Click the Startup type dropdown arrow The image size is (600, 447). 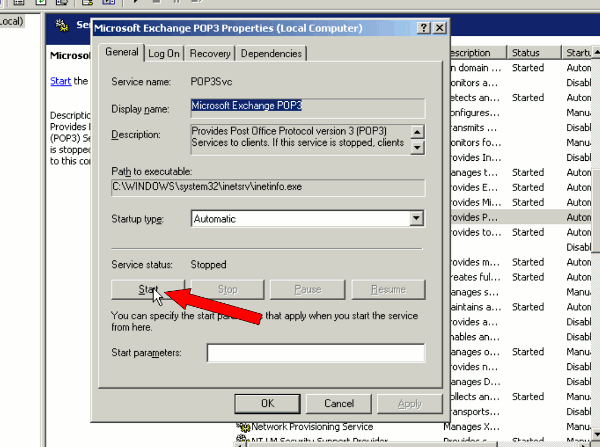click(x=416, y=219)
